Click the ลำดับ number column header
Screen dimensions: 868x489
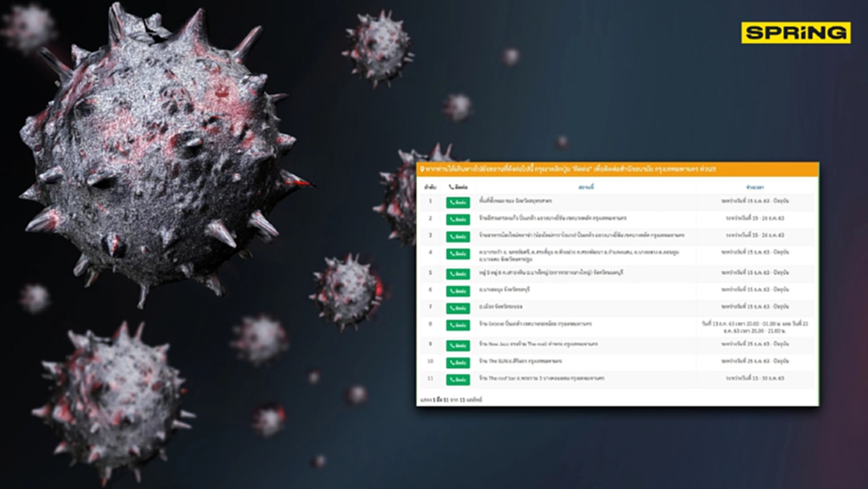click(x=430, y=187)
